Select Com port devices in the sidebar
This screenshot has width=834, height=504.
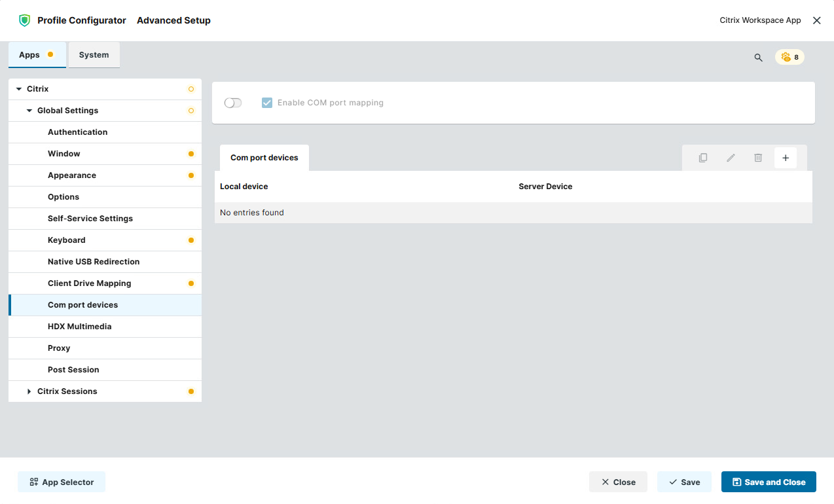pos(105,305)
